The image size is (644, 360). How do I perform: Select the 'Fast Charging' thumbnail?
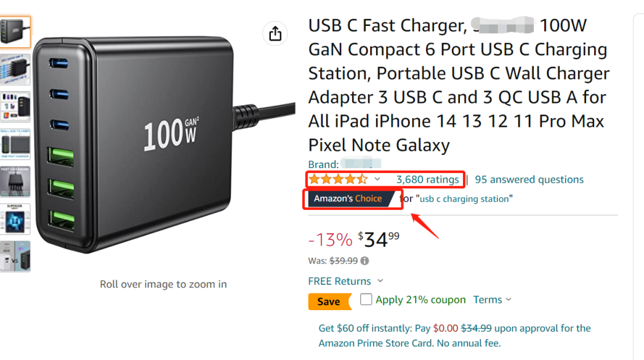[15, 182]
